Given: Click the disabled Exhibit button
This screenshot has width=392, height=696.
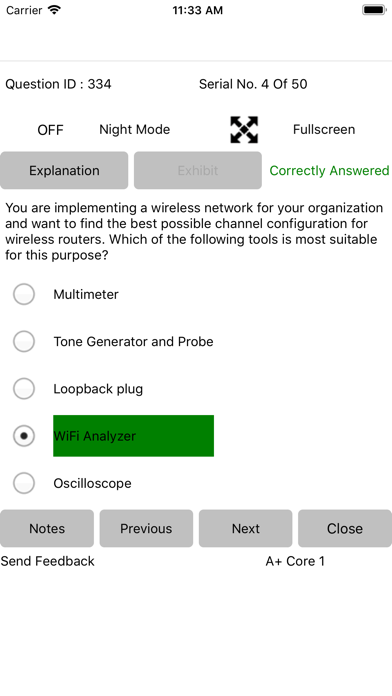Looking at the screenshot, I should pos(198,170).
